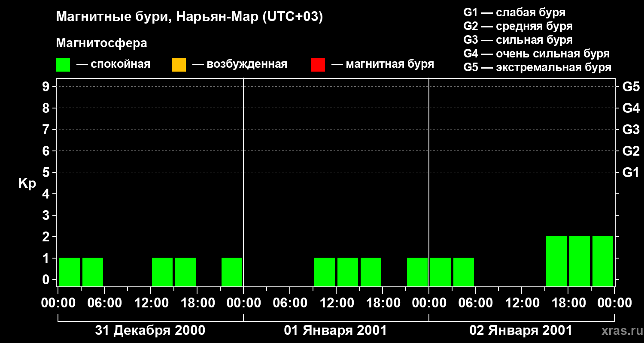Click the 'xras.ru' source label
This screenshot has height=343, width=644.
(621, 331)
